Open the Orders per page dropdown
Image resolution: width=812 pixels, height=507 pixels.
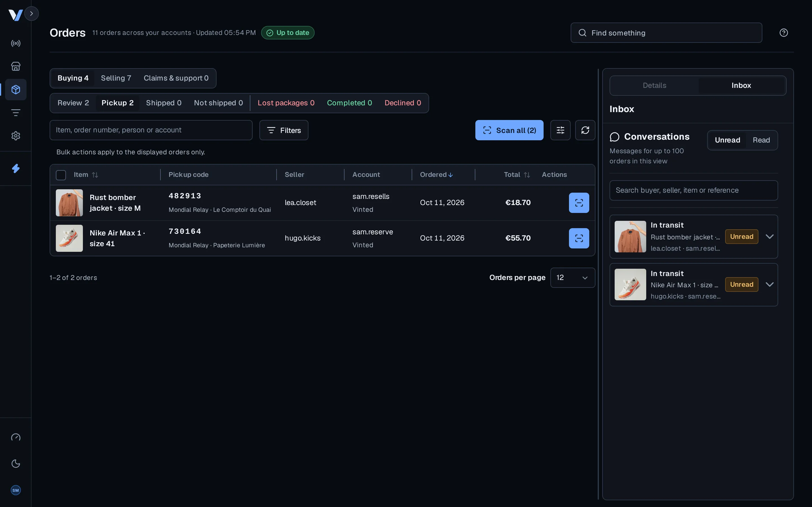[x=572, y=278]
